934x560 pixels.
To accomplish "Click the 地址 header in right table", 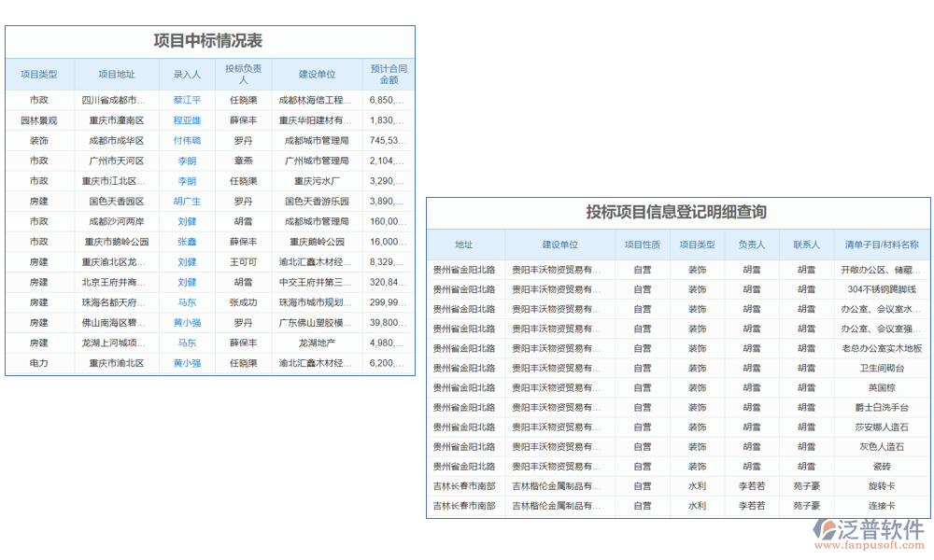I will pyautogui.click(x=464, y=244).
